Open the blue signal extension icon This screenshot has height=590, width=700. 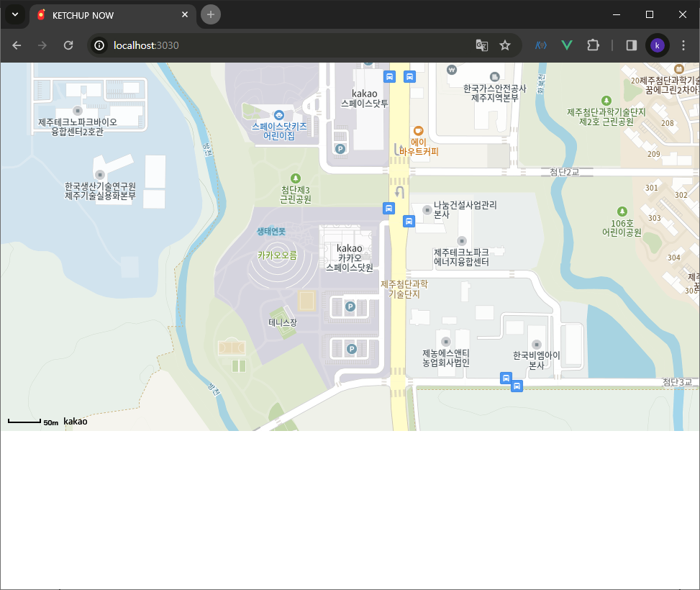[x=540, y=45]
